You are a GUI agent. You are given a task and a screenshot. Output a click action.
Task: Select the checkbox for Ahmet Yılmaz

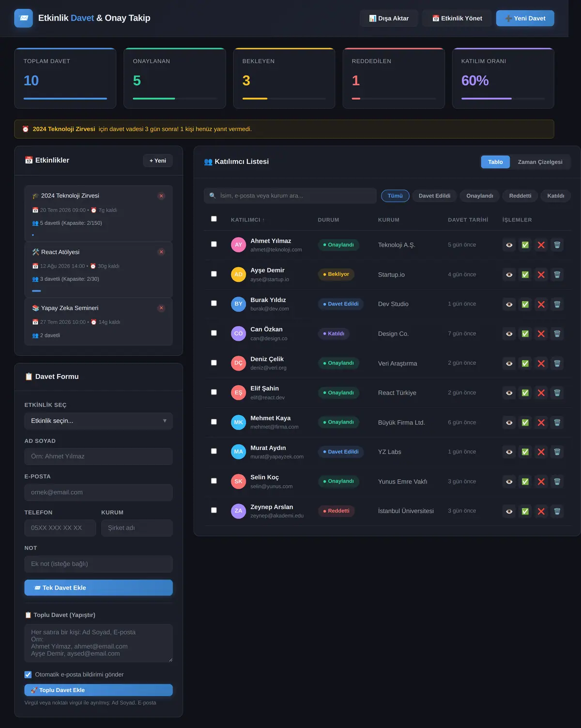(214, 244)
